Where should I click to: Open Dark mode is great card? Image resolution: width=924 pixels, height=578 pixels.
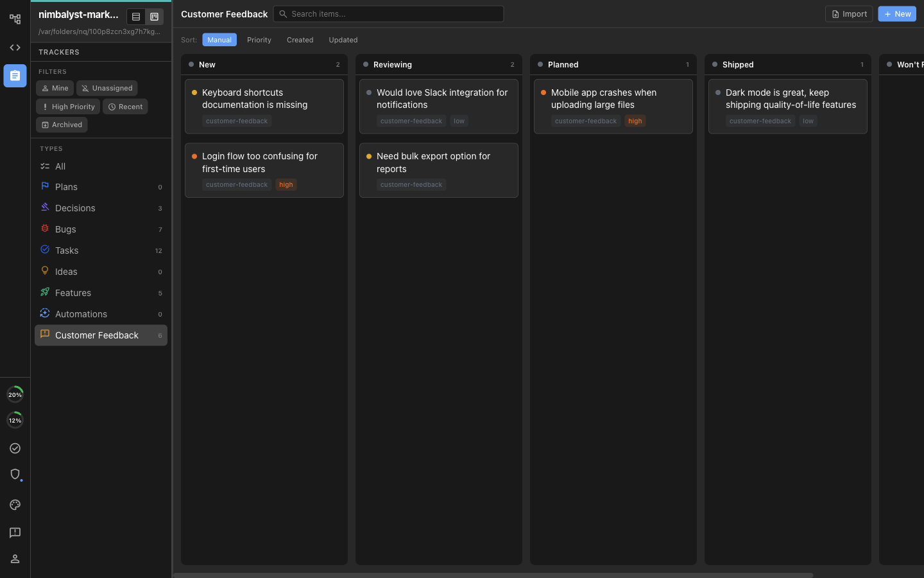pos(788,107)
